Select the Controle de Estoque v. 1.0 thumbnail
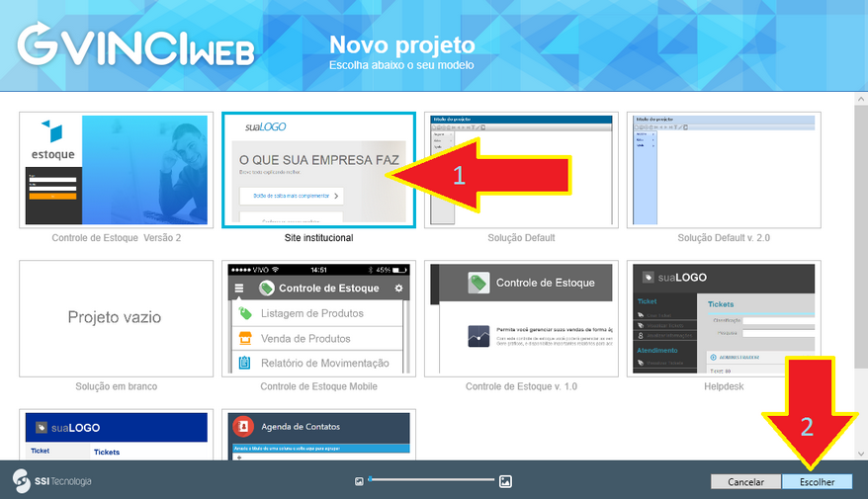 (521, 318)
